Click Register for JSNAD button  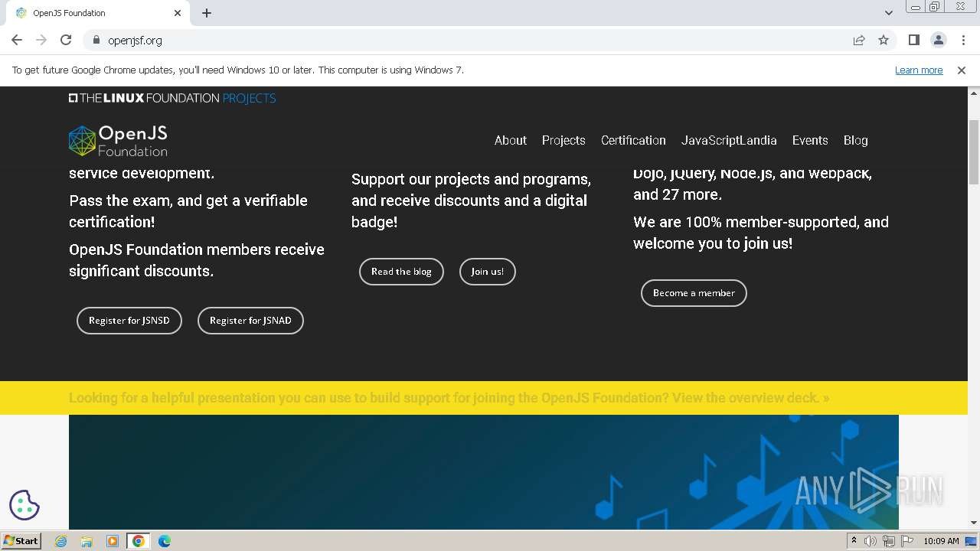[x=250, y=321]
